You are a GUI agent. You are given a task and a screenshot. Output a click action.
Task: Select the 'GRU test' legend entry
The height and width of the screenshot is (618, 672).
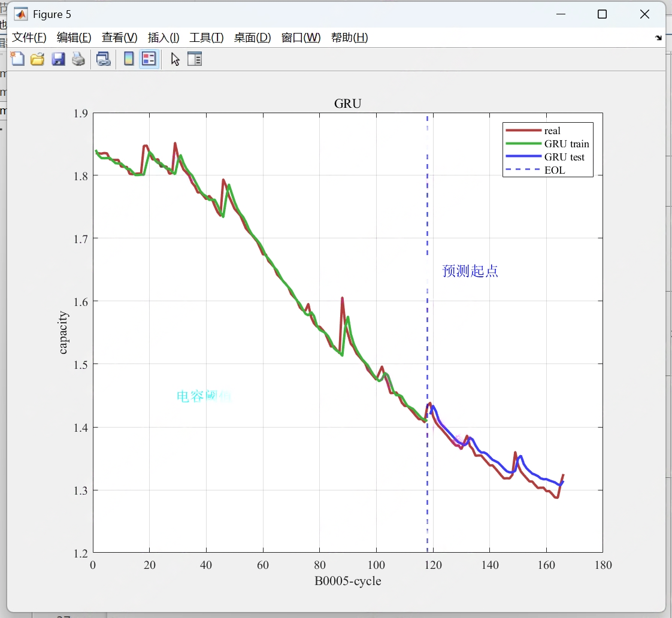click(564, 157)
